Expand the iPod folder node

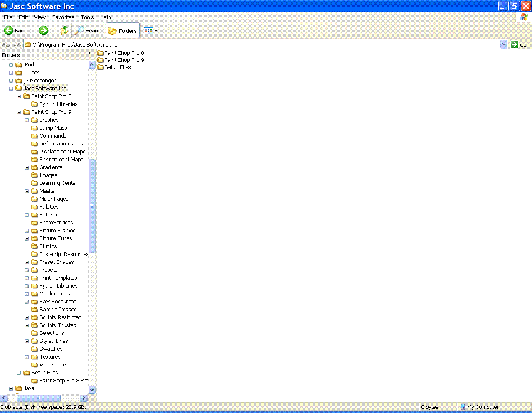click(11, 65)
